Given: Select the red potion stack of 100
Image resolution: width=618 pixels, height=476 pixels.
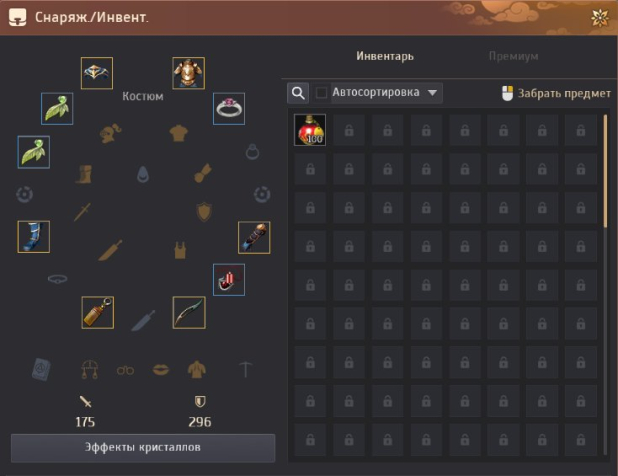Looking at the screenshot, I should (x=310, y=130).
